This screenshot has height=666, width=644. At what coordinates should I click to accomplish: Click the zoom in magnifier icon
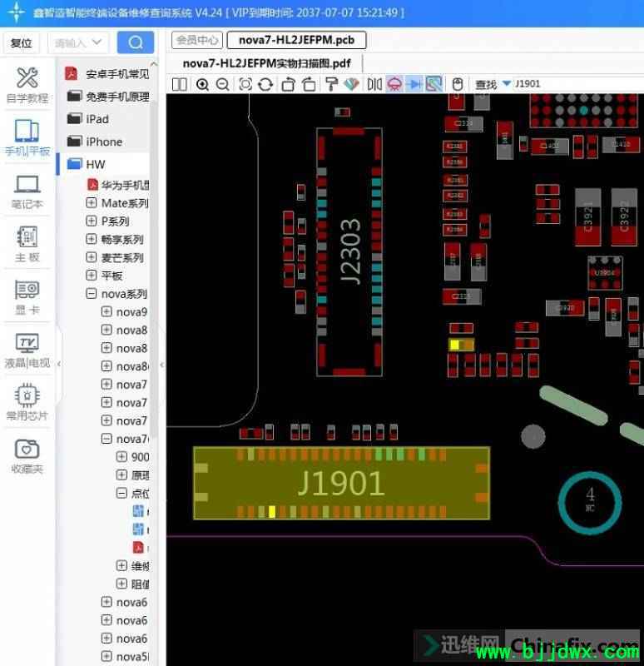202,84
